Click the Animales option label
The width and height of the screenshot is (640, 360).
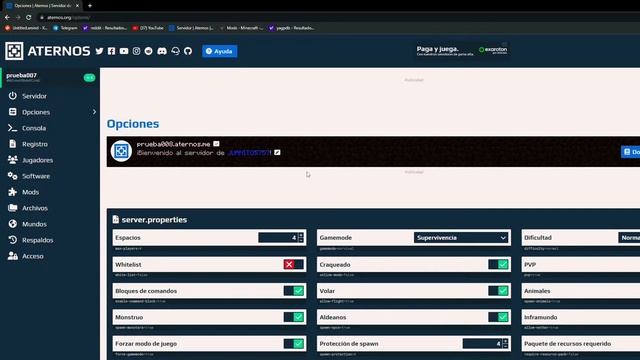[537, 291]
